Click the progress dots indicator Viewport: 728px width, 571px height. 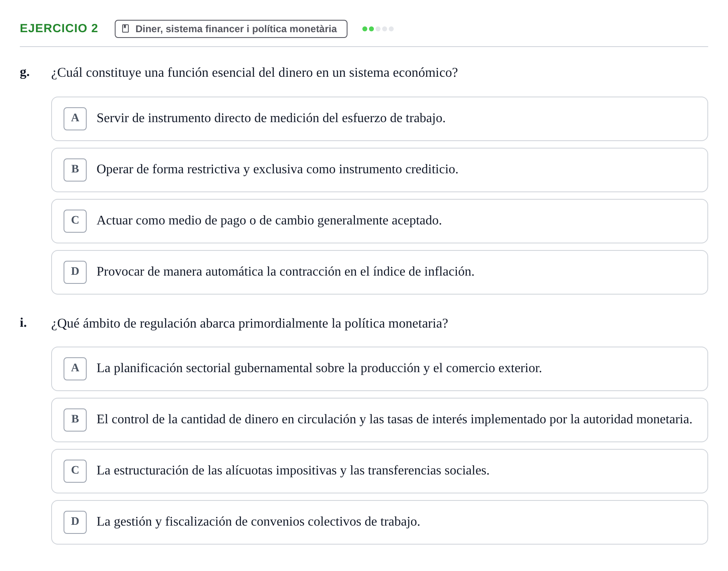tap(378, 29)
